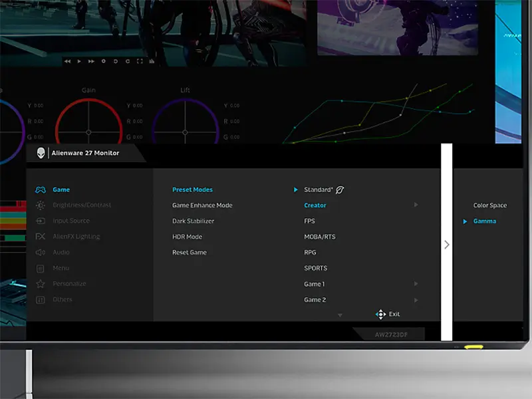
Task: Click the Reset Game option
Action: [x=190, y=253]
